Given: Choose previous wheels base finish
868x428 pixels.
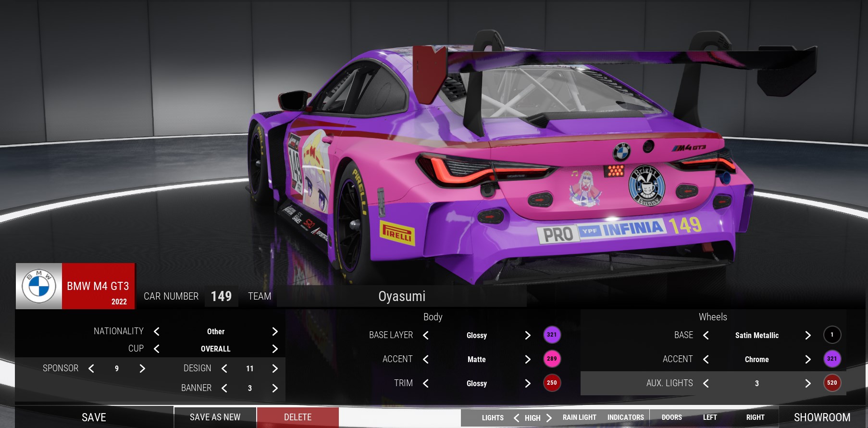Looking at the screenshot, I should tap(706, 335).
